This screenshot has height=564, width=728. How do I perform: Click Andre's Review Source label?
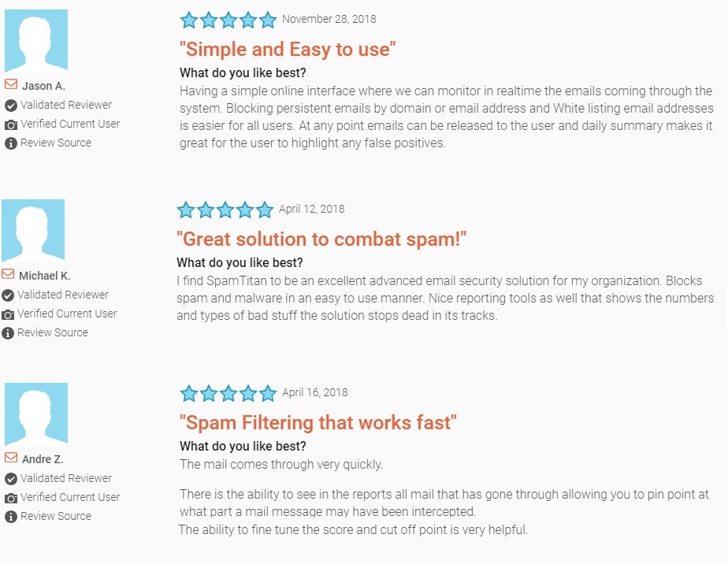[56, 517]
